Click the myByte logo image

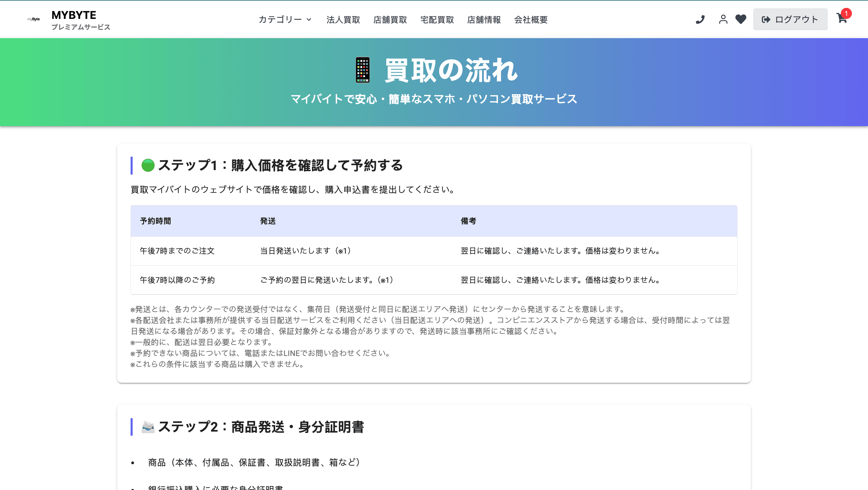[x=34, y=19]
